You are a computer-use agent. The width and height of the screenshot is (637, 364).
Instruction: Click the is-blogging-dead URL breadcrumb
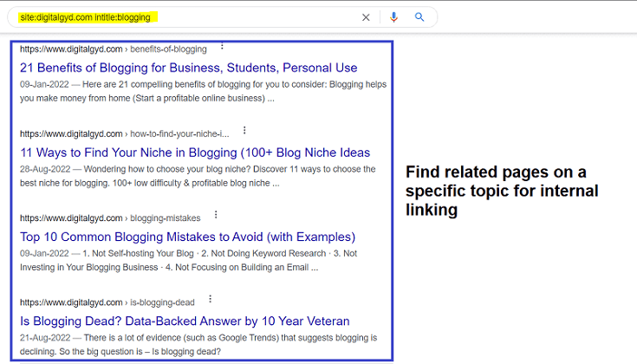click(107, 302)
